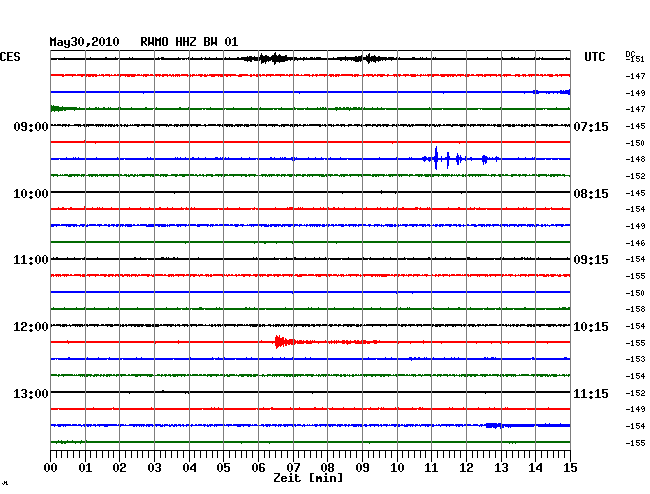Screen dimensions: 650x494
Task: Click the largest blue spike burst near minute 11
Action: [x=436, y=158]
